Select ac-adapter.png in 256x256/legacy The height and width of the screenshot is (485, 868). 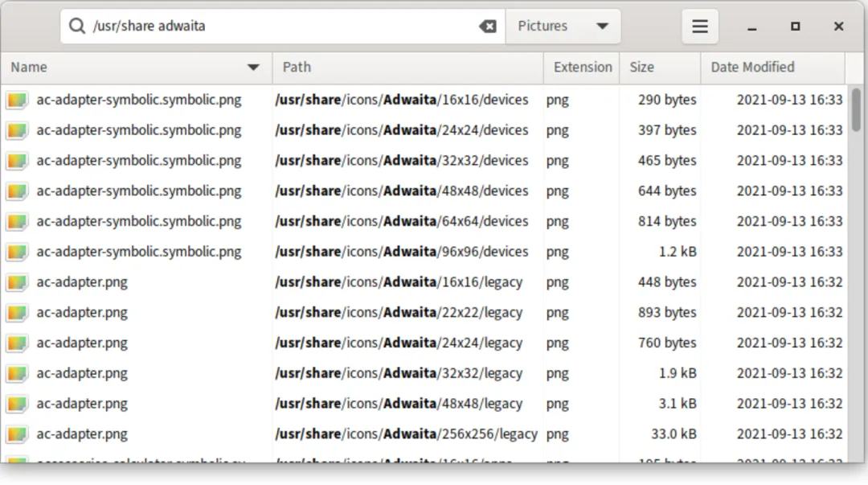pos(82,434)
